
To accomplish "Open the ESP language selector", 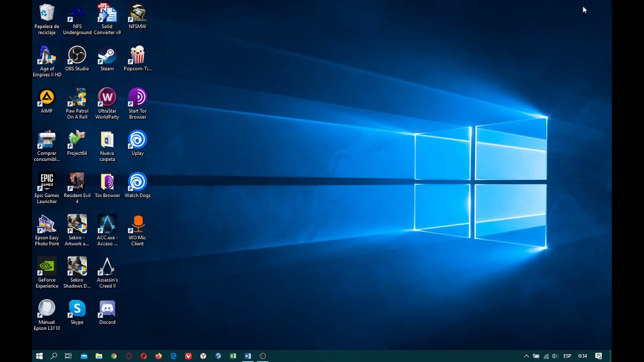I will point(567,356).
